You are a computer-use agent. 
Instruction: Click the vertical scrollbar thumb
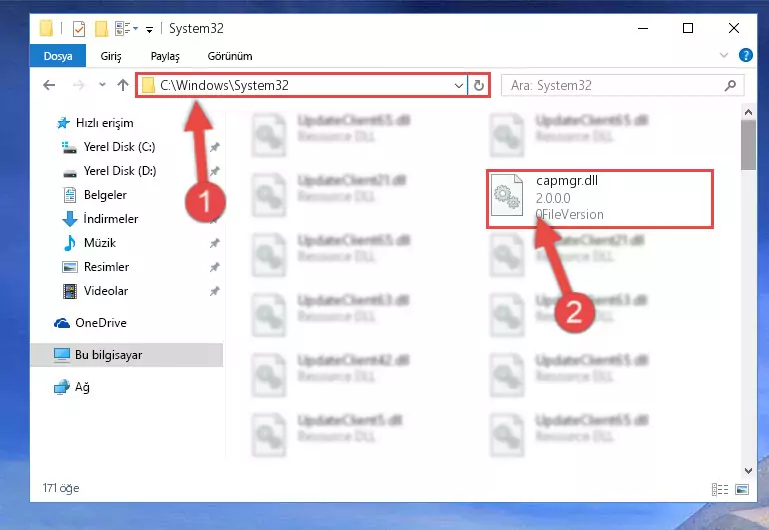pos(748,145)
